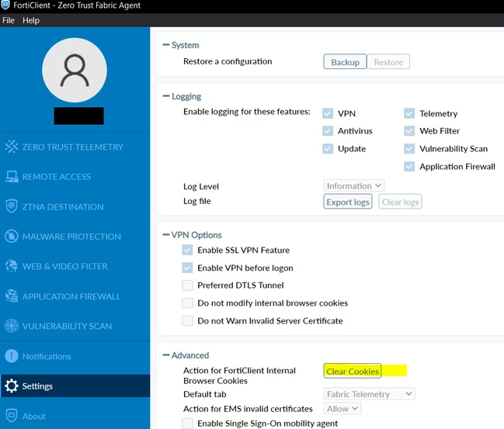The height and width of the screenshot is (429, 504).
Task: Navigate to Malware Protection
Action: [75, 237]
